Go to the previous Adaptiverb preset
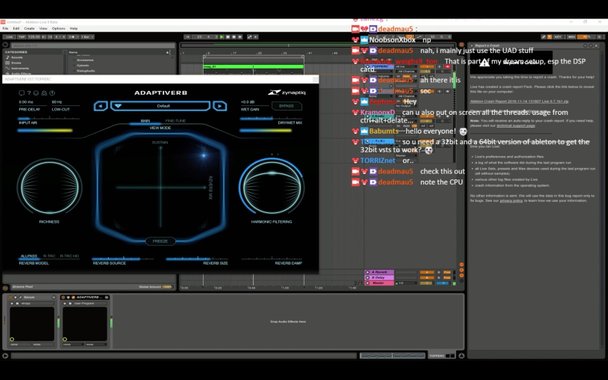Viewport: 608px width, 380px height. (100, 106)
